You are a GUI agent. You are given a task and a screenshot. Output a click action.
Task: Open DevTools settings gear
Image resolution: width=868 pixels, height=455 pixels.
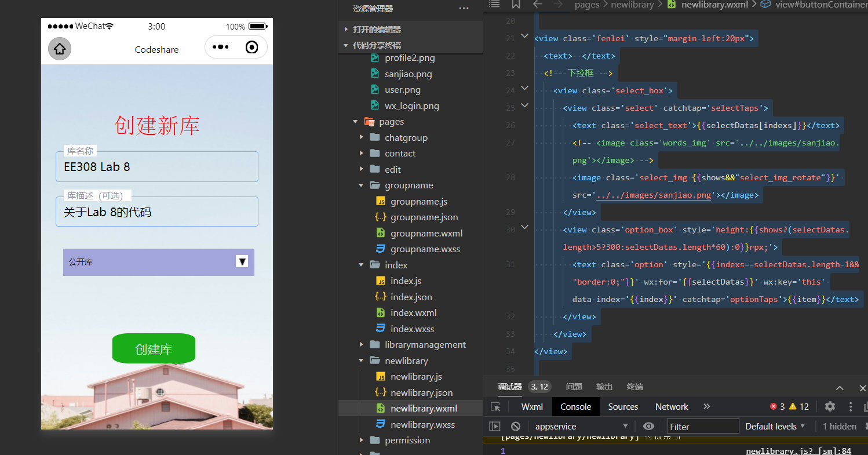[x=830, y=407]
